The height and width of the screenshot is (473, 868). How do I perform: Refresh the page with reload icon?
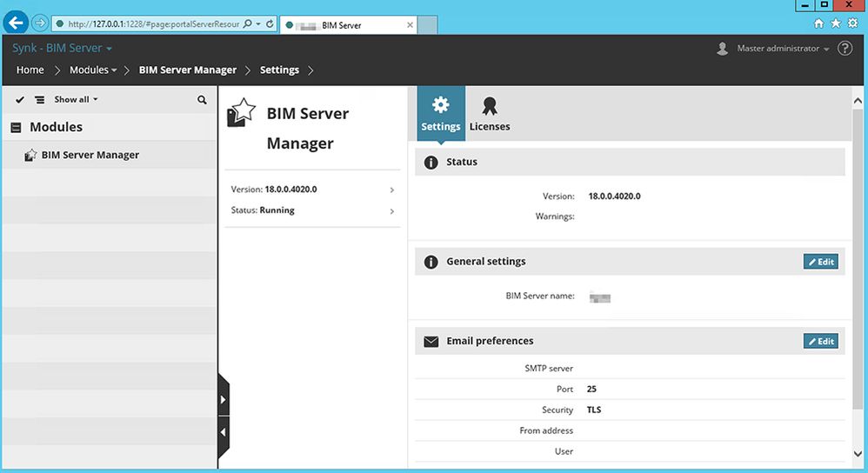(270, 23)
